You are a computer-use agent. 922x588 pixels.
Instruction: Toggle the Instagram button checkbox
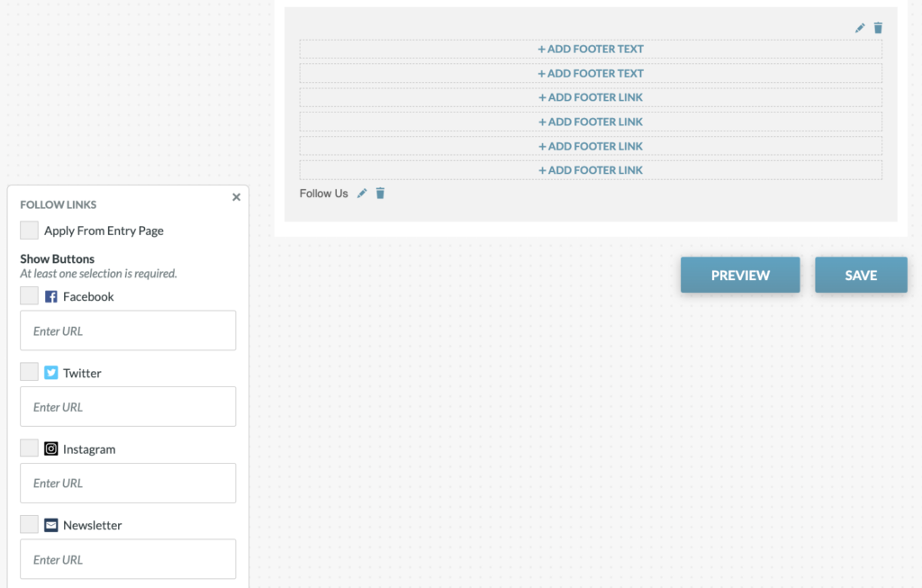coord(30,448)
